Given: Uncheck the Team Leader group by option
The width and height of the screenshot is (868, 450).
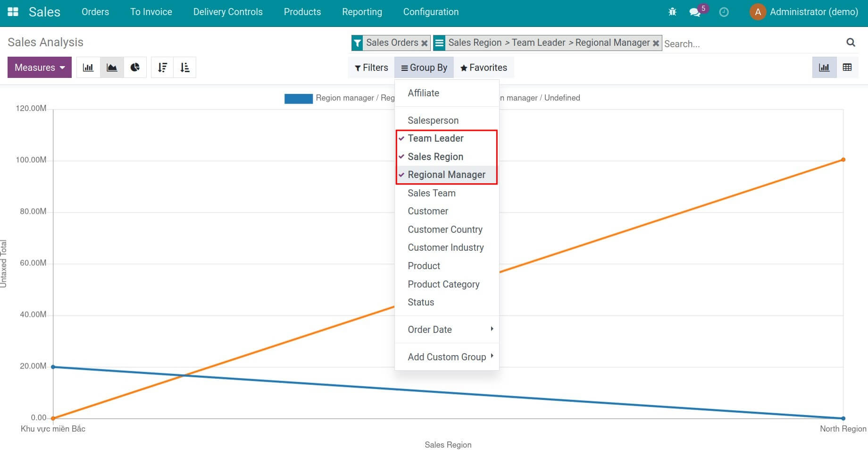Looking at the screenshot, I should click(435, 138).
